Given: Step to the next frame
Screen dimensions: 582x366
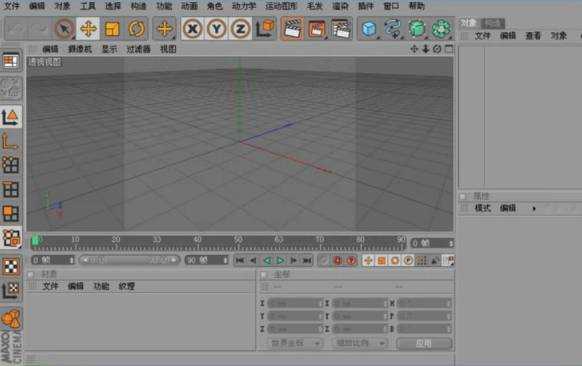Looking at the screenshot, I should (294, 261).
